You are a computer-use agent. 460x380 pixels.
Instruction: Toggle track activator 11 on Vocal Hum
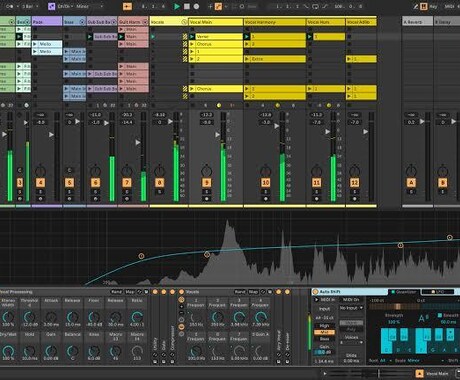[316, 182]
